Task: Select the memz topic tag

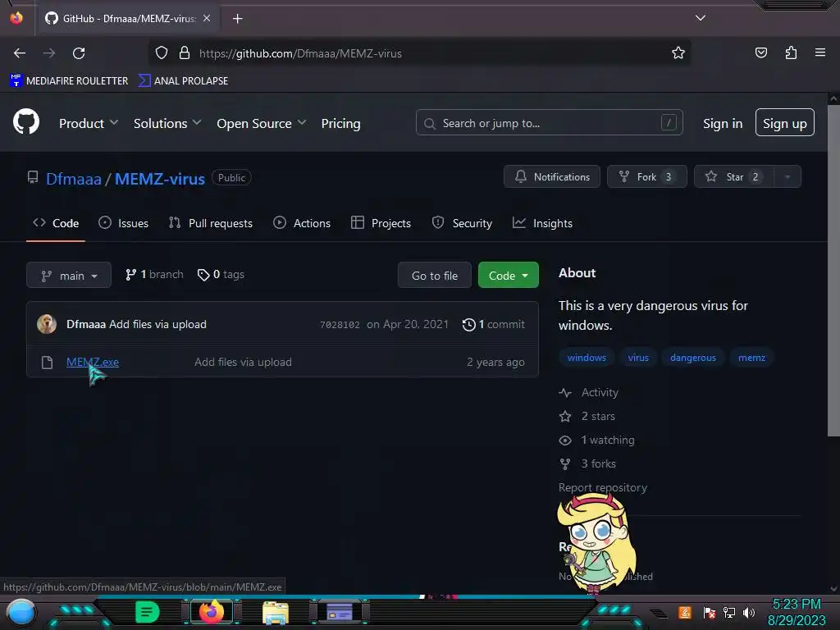Action: click(x=751, y=358)
